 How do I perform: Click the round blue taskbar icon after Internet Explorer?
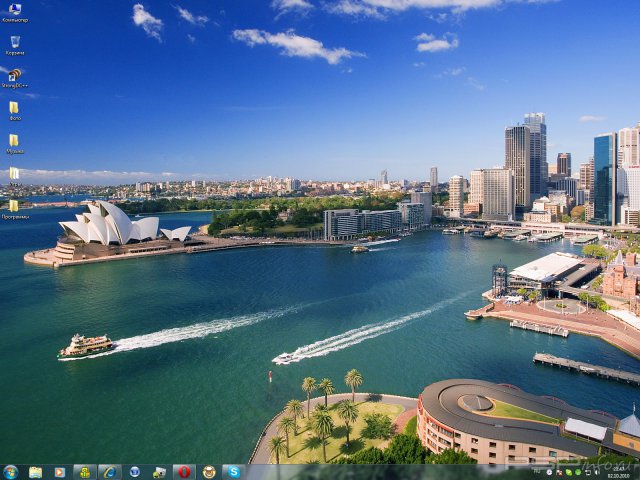(134, 471)
